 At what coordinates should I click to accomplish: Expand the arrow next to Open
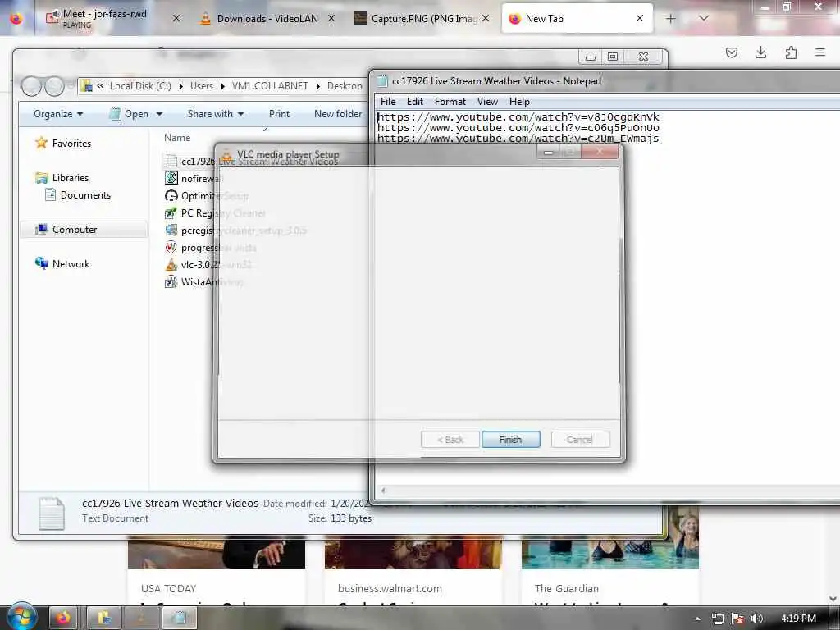(x=159, y=114)
